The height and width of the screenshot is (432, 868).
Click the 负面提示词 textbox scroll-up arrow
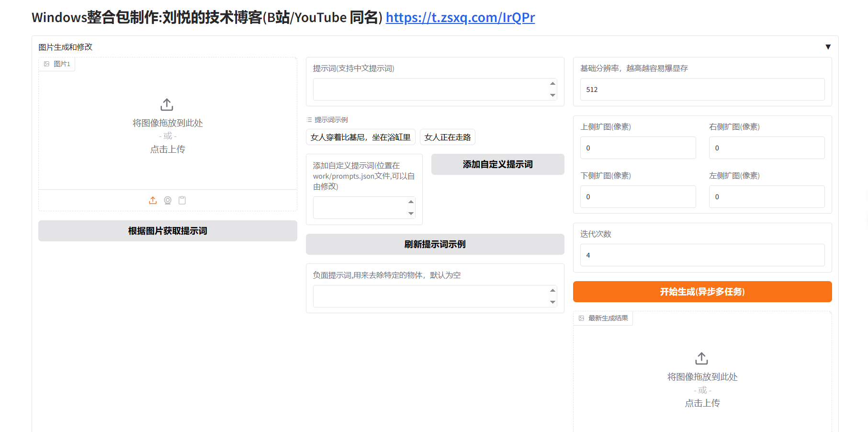click(x=552, y=290)
